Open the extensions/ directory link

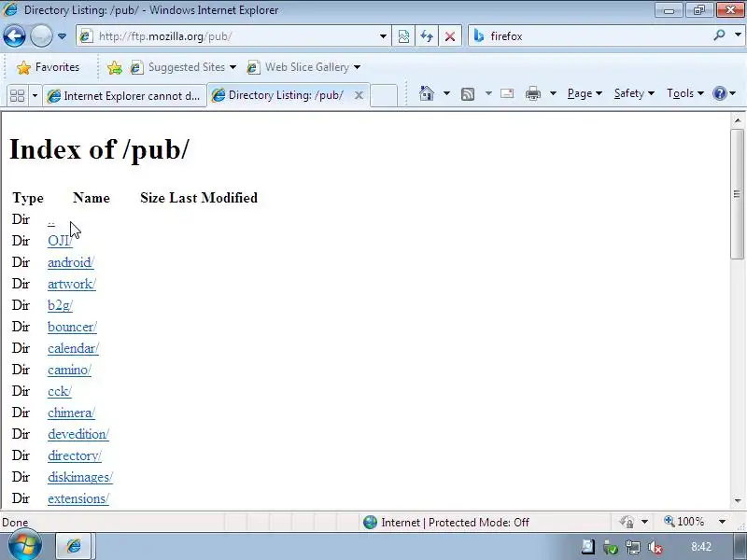pos(78,498)
